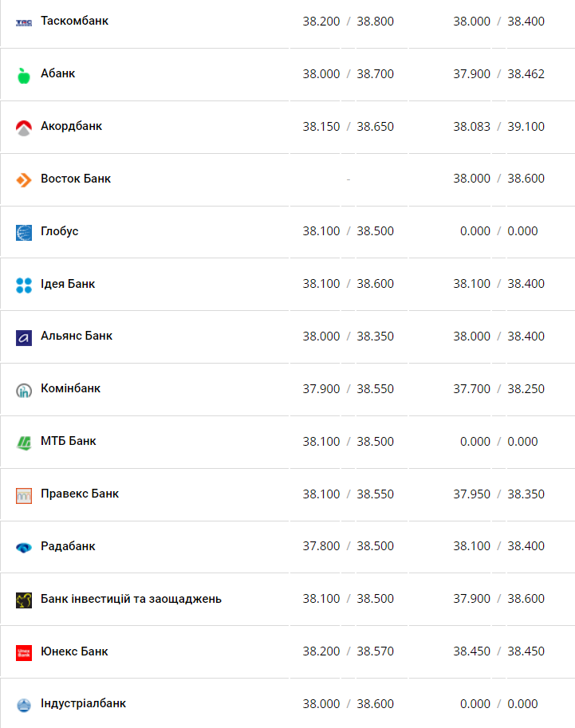This screenshot has width=575, height=728.
Task: Click the green apple Абанк icon
Action: pos(24,75)
